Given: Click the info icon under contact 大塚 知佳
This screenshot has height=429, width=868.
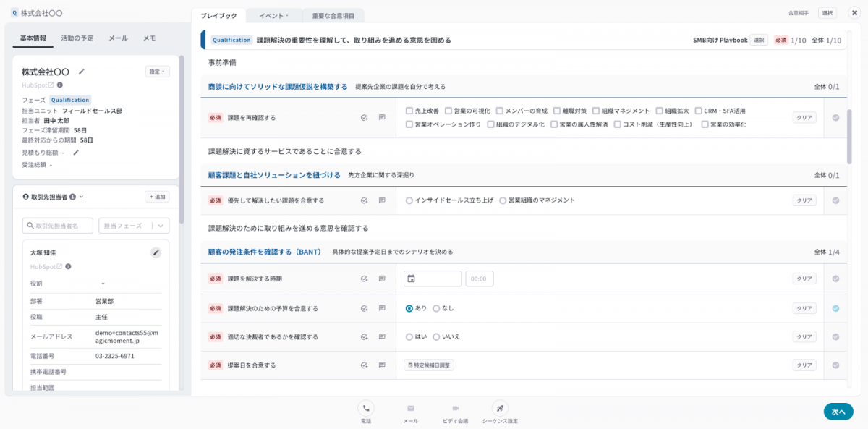Looking at the screenshot, I should coord(68,266).
